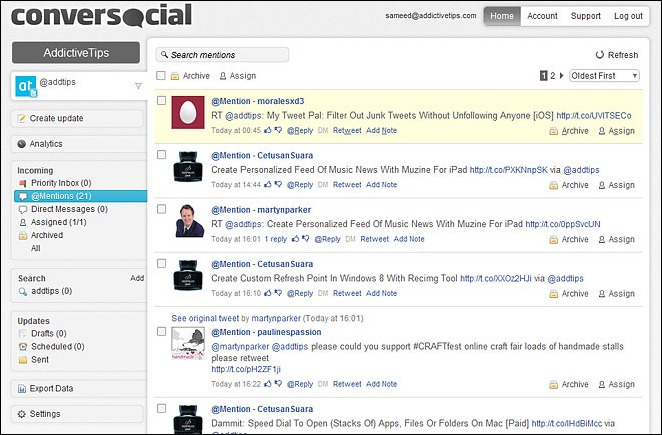662x435 pixels.
Task: Click thumbs-down icon on martynparker mention
Action: 306,239
